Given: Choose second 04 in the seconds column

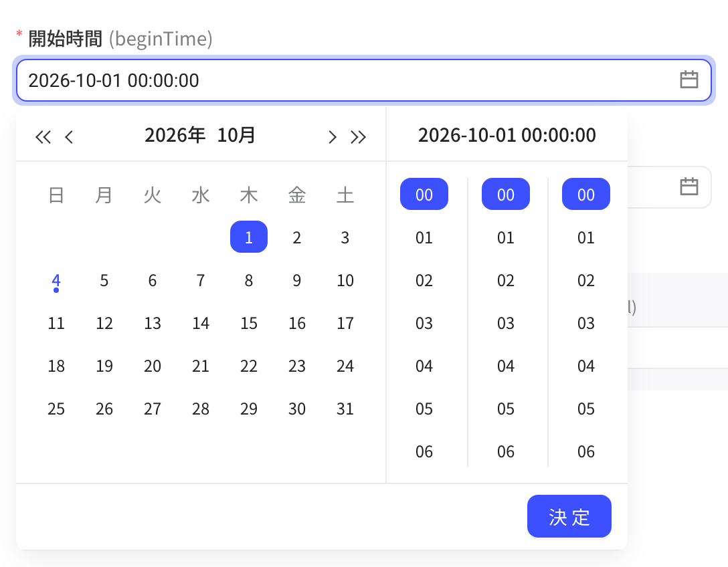Looking at the screenshot, I should coord(586,366).
